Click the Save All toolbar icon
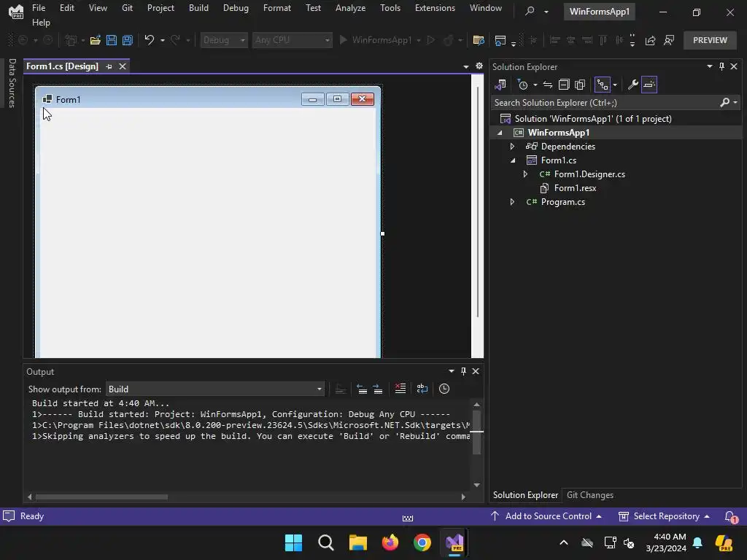747x560 pixels. tap(128, 41)
